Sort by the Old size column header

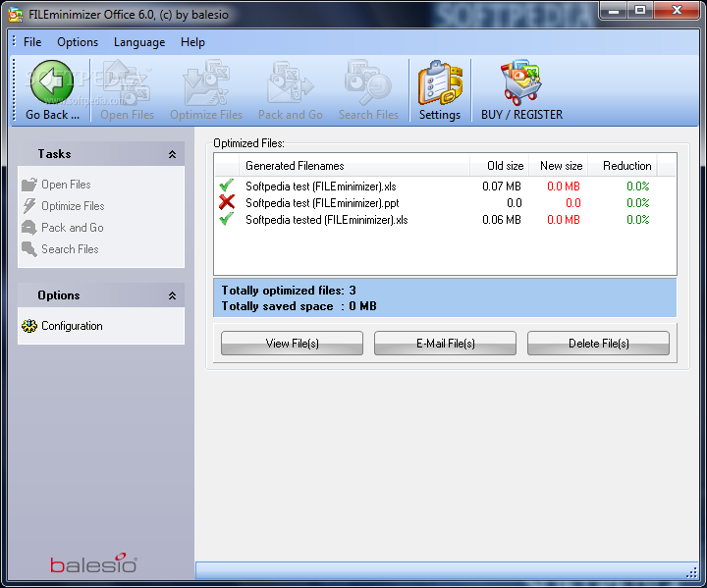coord(499,166)
